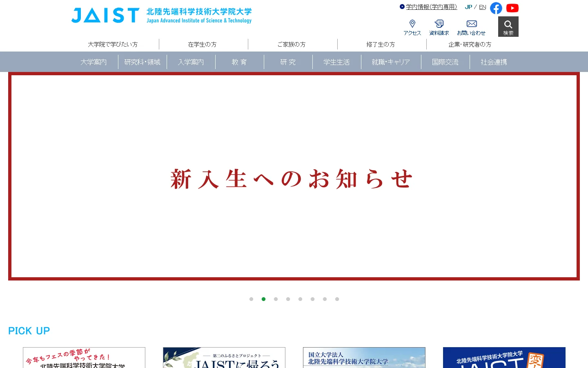Screen dimensions: 588x368
Task: Open the ご家族の方 tab
Action: pyautogui.click(x=292, y=44)
